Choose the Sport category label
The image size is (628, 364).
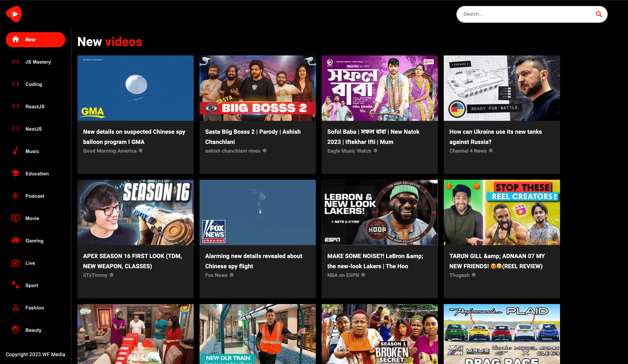pyautogui.click(x=32, y=285)
